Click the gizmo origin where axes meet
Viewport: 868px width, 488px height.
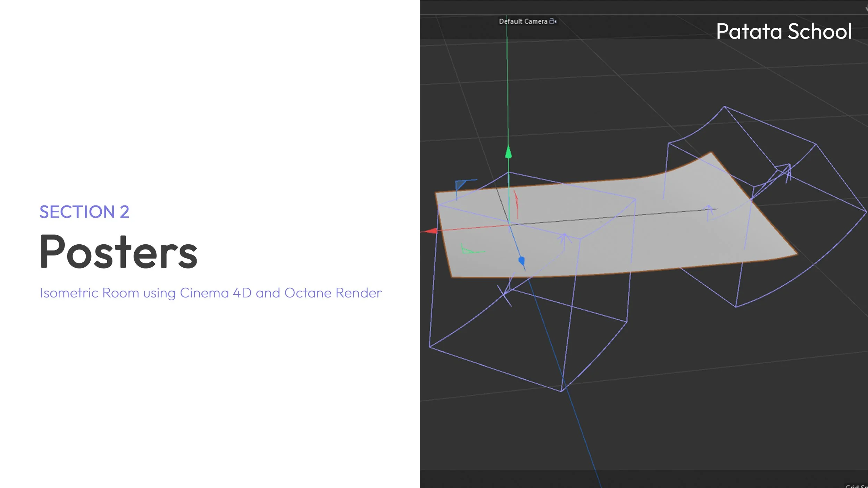click(509, 224)
